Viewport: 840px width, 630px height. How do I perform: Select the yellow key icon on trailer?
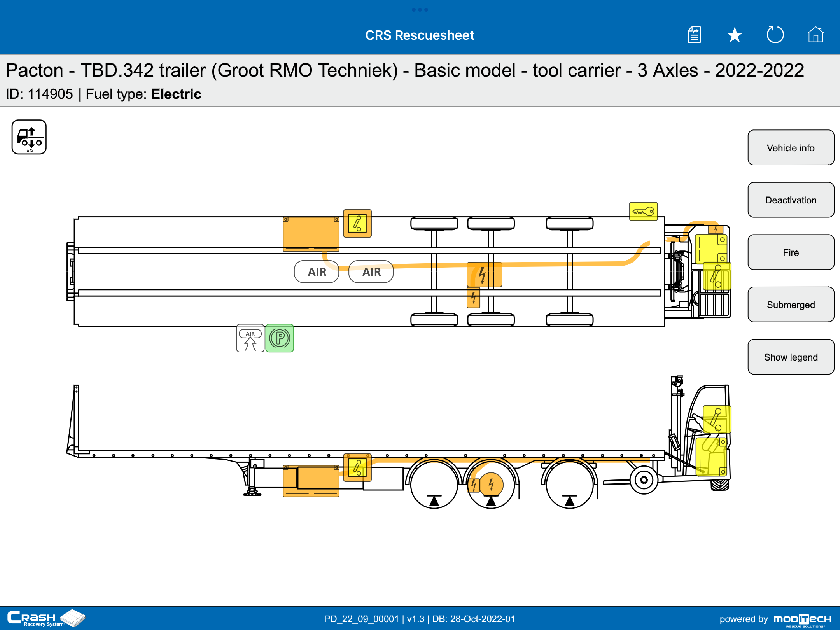click(643, 212)
